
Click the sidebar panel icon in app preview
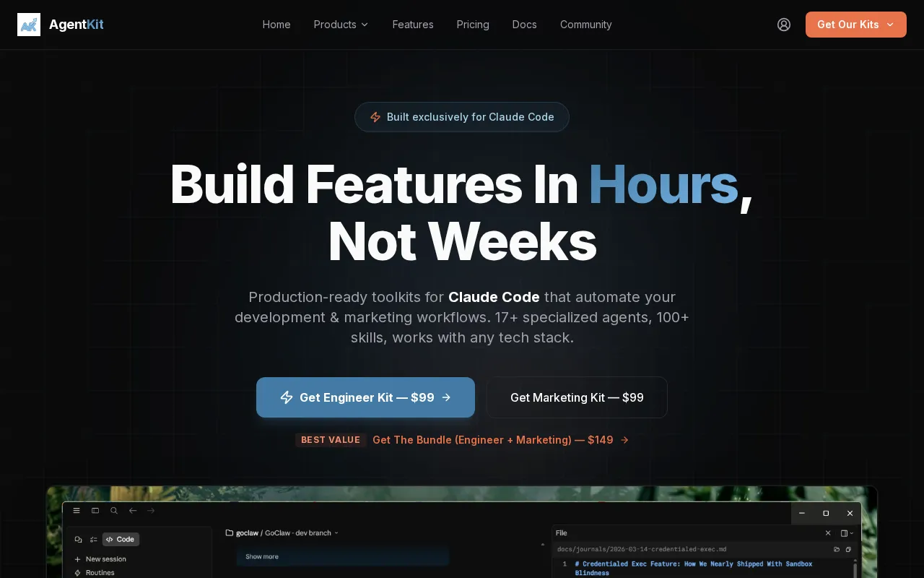(95, 510)
